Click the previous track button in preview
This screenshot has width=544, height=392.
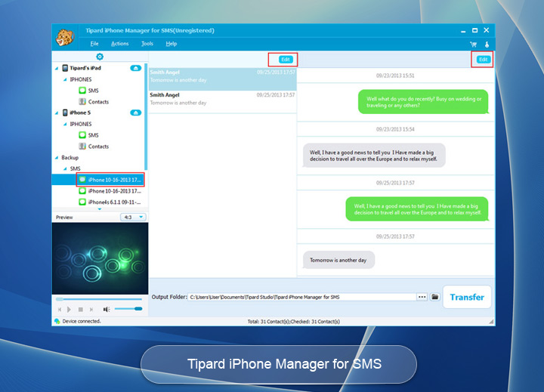60,309
